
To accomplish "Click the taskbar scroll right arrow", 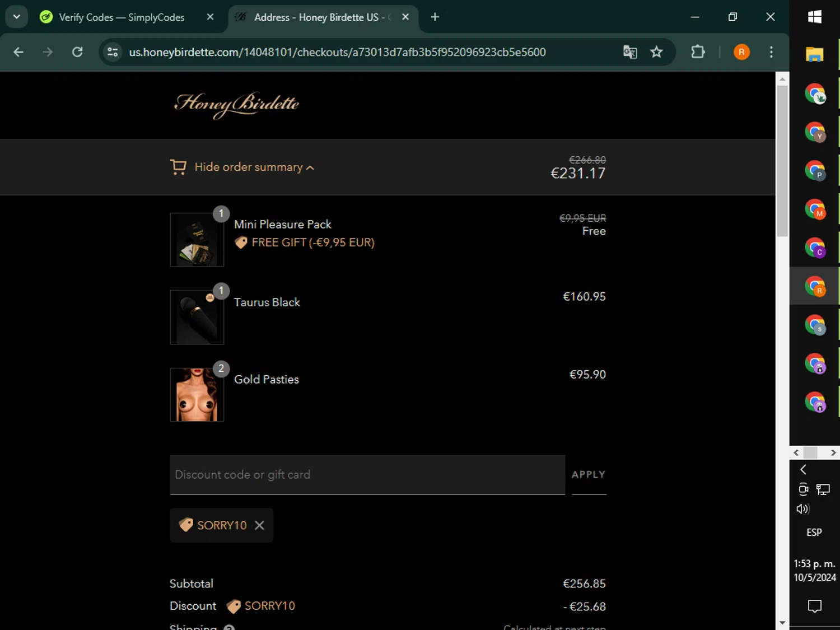I will (x=833, y=452).
